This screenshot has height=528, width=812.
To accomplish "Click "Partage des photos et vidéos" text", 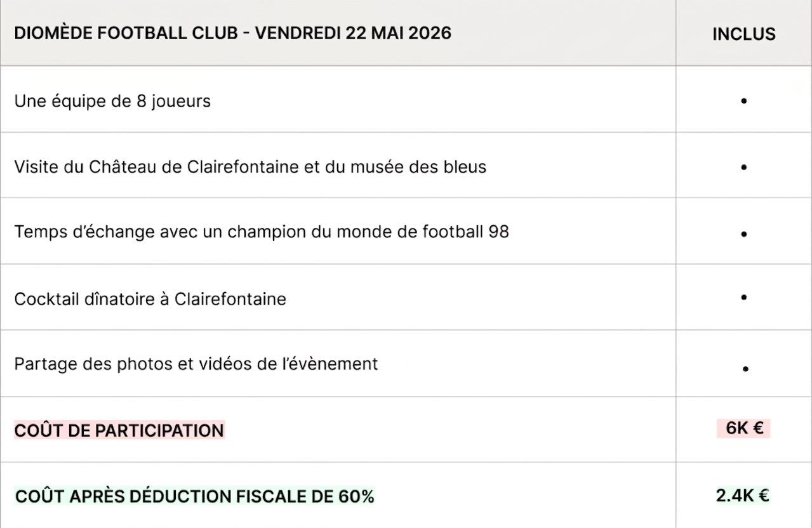I will point(127,364).
